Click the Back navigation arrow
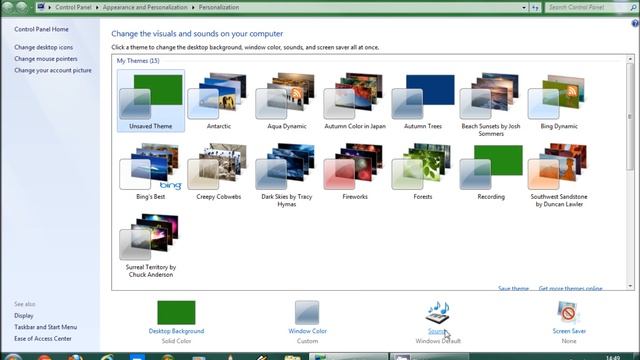Viewport: 640px width, 360px height. click(x=8, y=7)
